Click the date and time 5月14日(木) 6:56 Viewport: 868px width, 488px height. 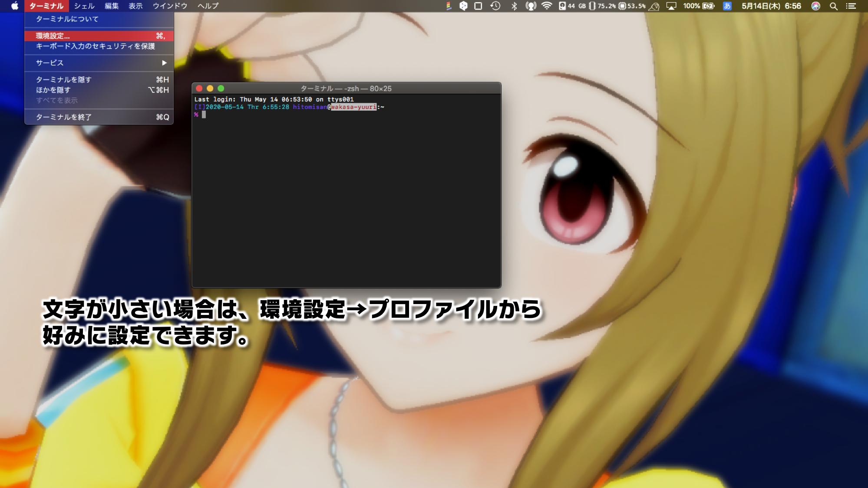point(771,6)
